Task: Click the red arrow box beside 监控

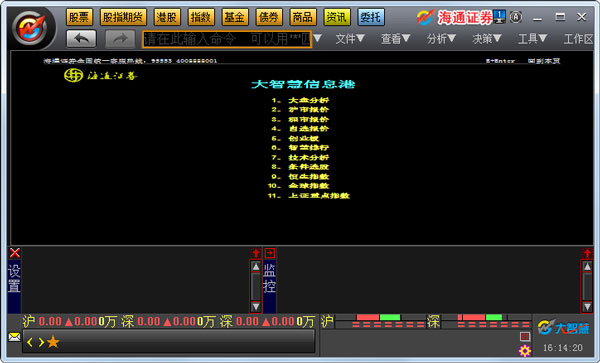Action: pos(269,253)
